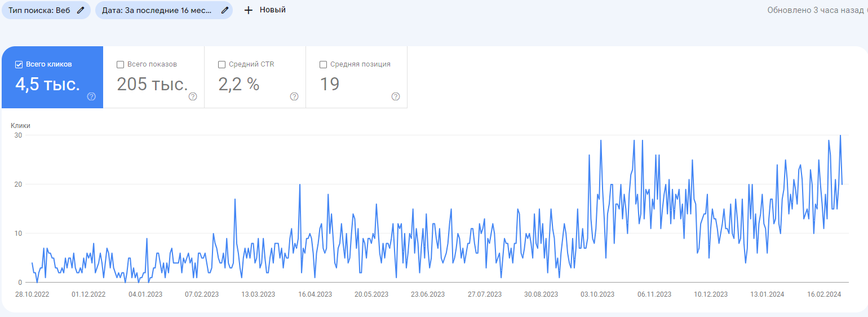This screenshot has width=868, height=317.
Task: Click the chart's highest peak at far right
Action: click(x=840, y=135)
